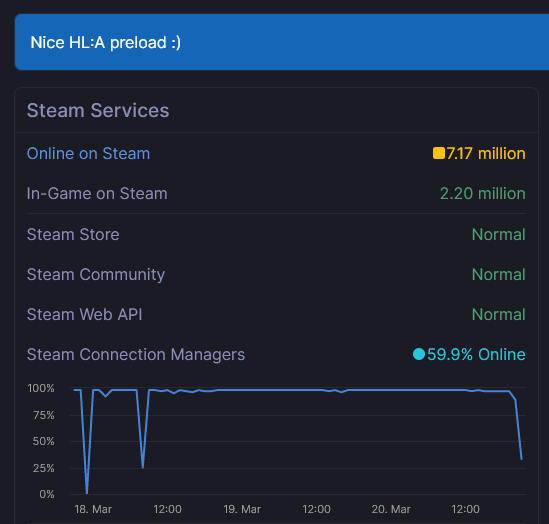
Task: Click the '20. Mar' axis label
Action: (x=391, y=509)
